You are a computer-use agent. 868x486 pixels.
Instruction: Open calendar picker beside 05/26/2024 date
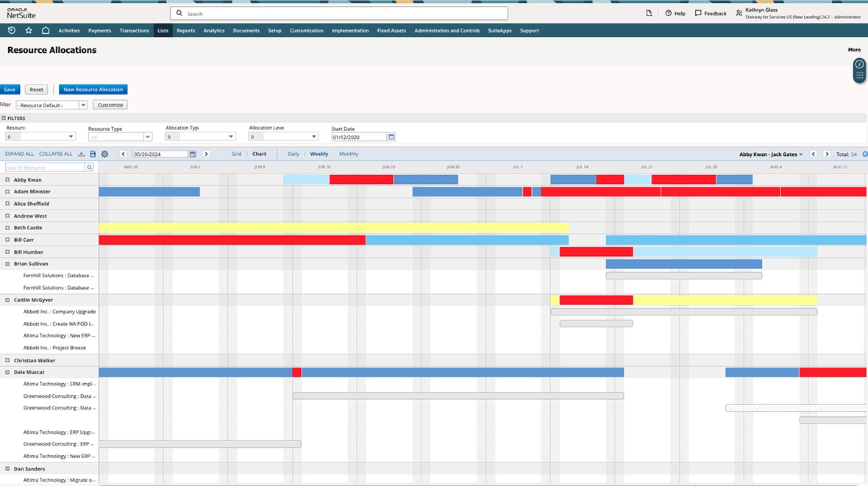coord(193,154)
